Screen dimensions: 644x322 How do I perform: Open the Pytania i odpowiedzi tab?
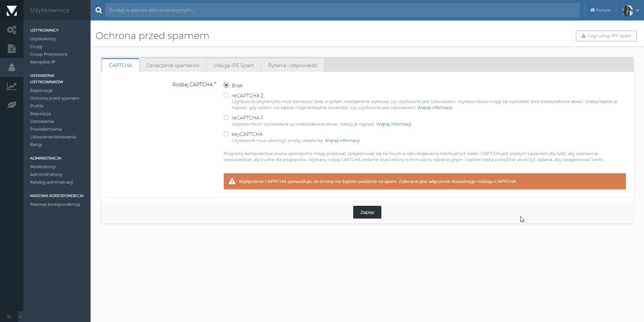292,65
